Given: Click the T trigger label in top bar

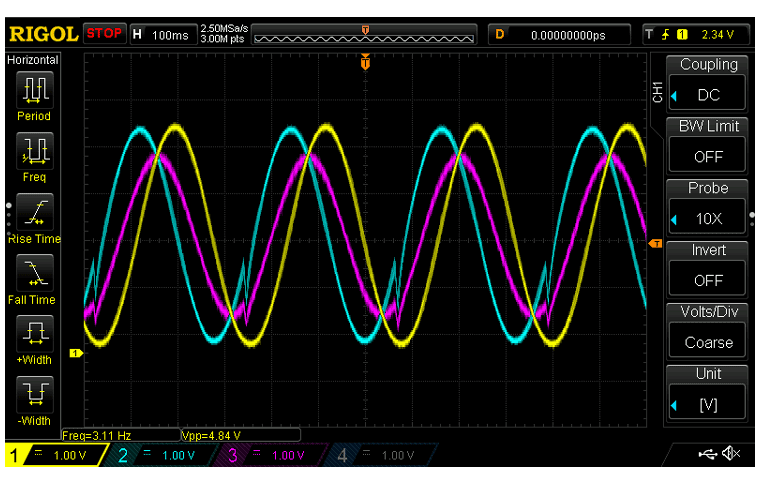Looking at the screenshot, I should tap(649, 34).
